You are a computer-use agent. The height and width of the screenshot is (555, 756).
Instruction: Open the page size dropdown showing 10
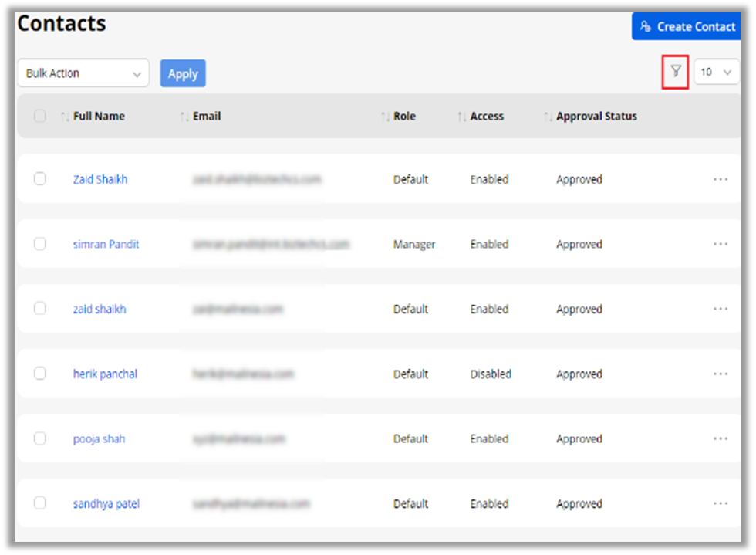coord(717,72)
